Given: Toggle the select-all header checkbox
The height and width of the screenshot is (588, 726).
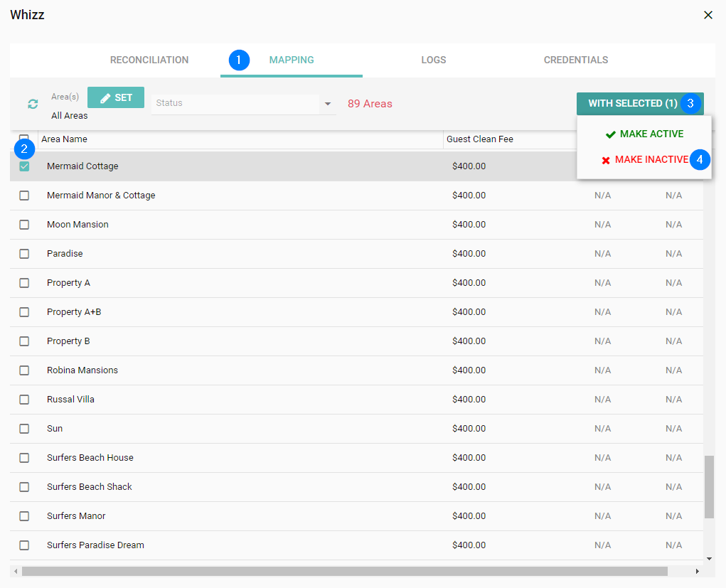Looking at the screenshot, I should [24, 138].
